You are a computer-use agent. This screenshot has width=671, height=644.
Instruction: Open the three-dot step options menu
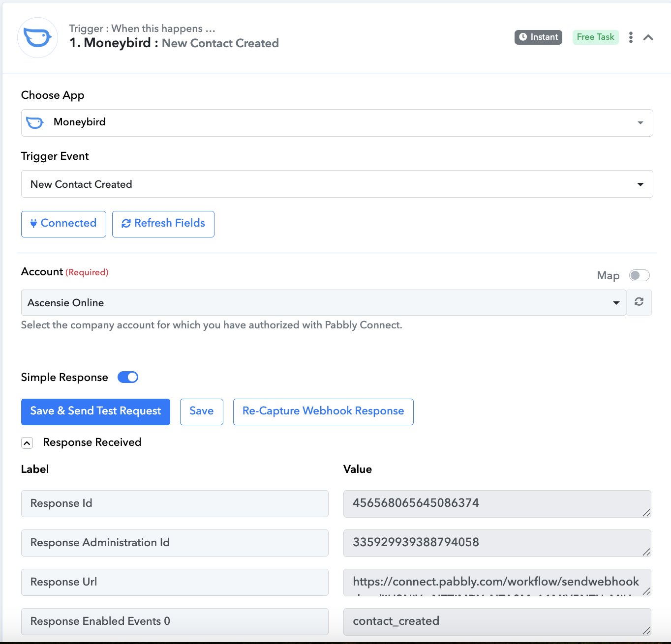631,37
